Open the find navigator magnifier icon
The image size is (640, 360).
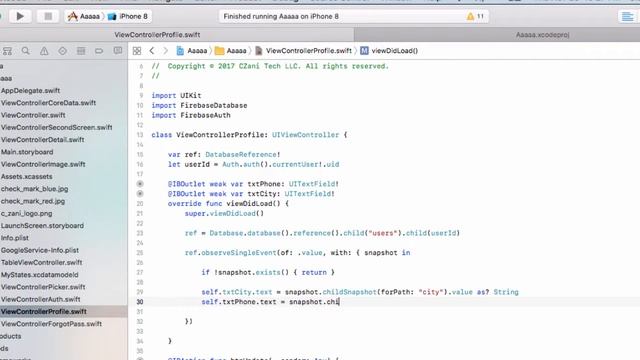[x=26, y=51]
